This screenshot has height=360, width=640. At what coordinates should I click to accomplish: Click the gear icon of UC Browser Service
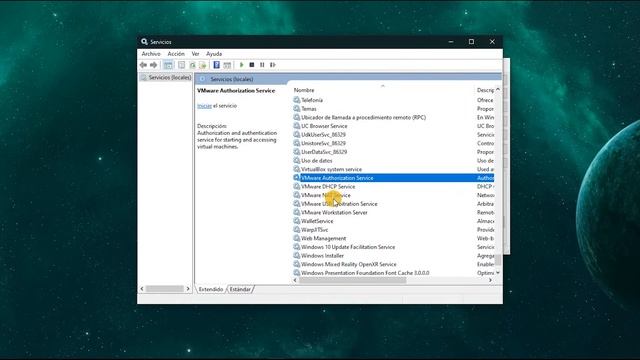tap(297, 126)
